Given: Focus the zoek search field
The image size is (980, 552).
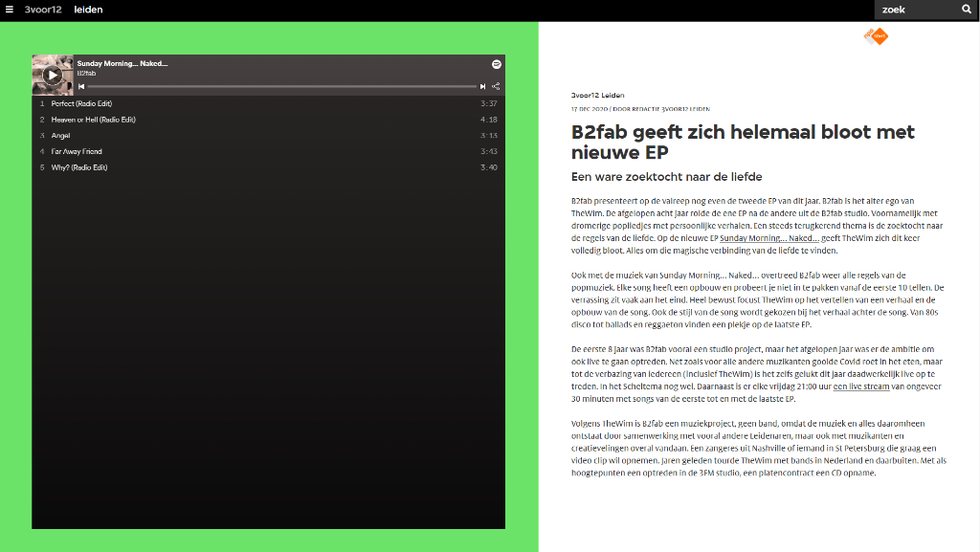Looking at the screenshot, I should pyautogui.click(x=918, y=10).
